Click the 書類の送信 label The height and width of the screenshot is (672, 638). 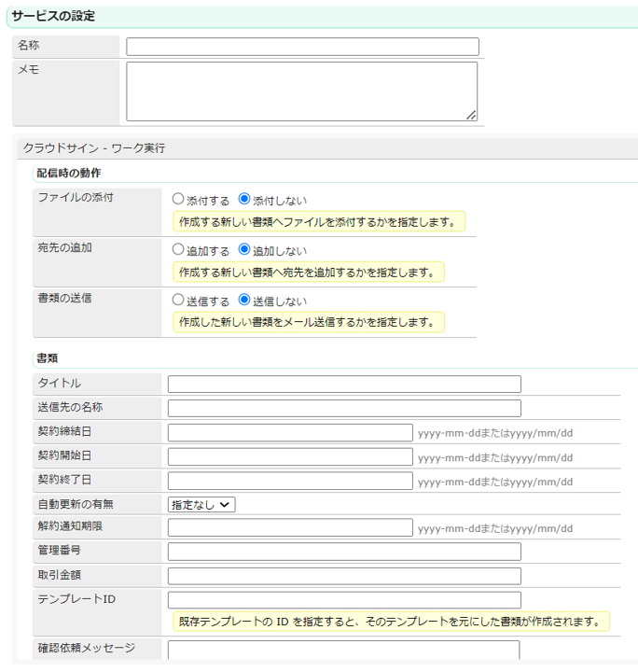click(64, 298)
